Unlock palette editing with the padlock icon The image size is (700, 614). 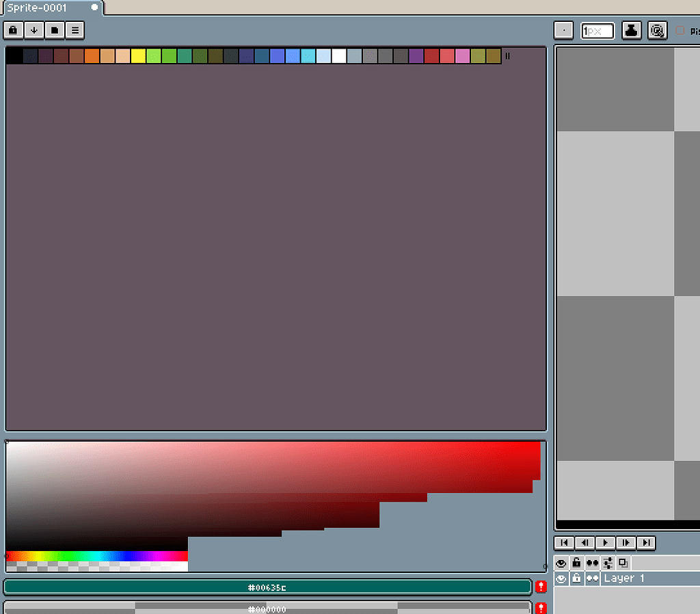[13, 30]
